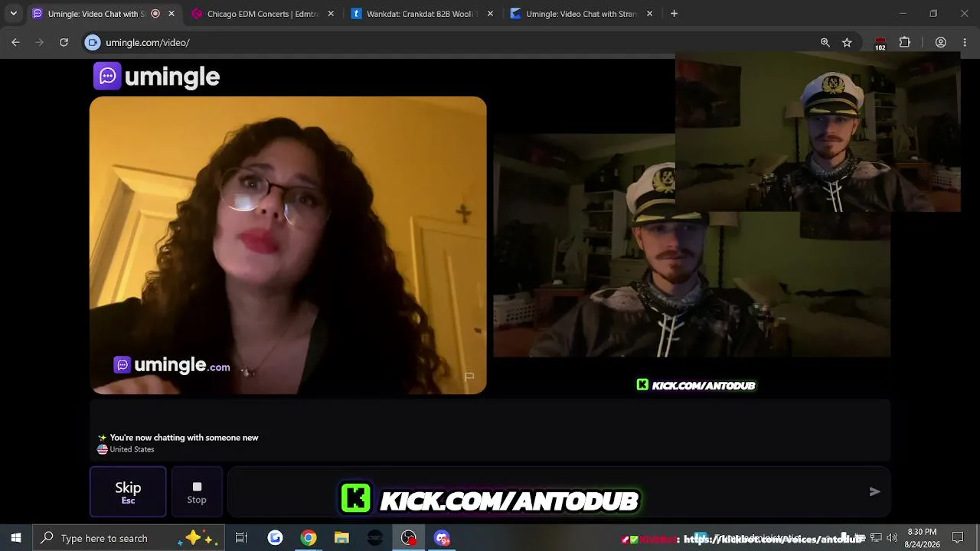This screenshot has height=551, width=980.
Task: Report the stranger using flag icon
Action: click(x=469, y=377)
